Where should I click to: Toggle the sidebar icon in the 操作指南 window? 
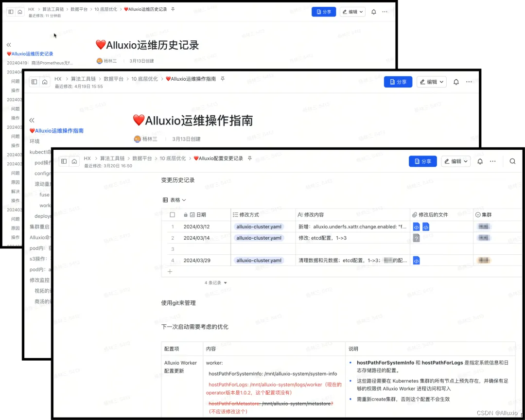click(34, 82)
